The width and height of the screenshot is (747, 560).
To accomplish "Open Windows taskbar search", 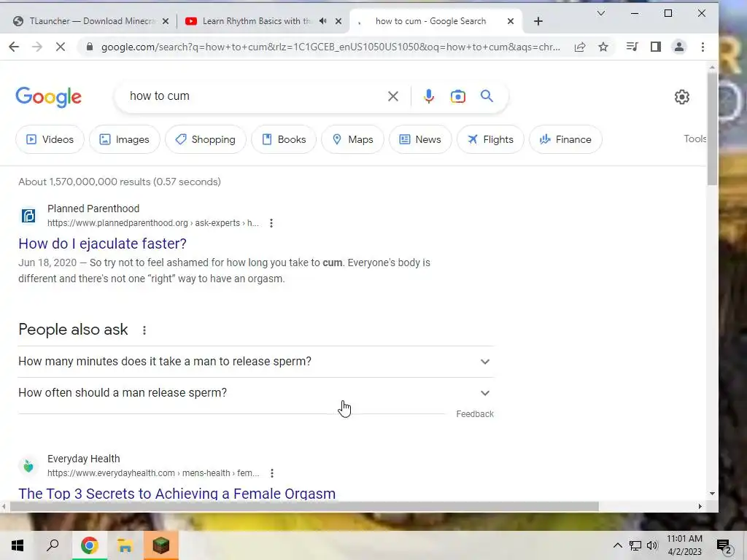I will click(53, 545).
